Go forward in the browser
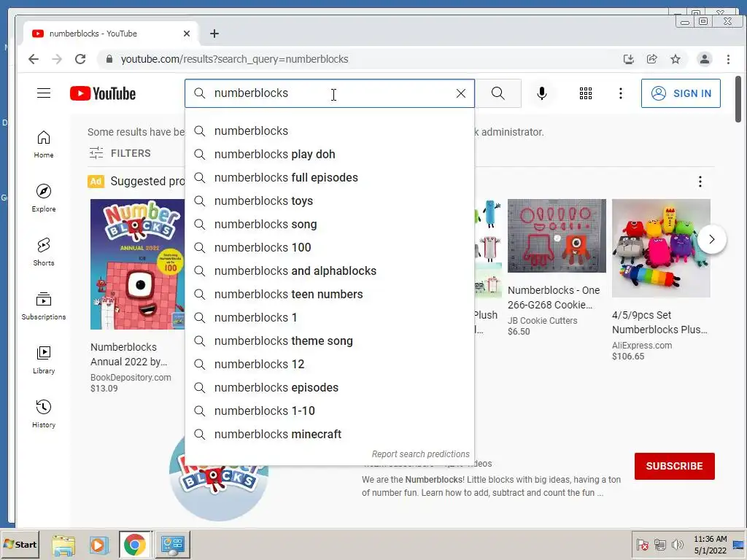The height and width of the screenshot is (560, 747). coord(57,59)
